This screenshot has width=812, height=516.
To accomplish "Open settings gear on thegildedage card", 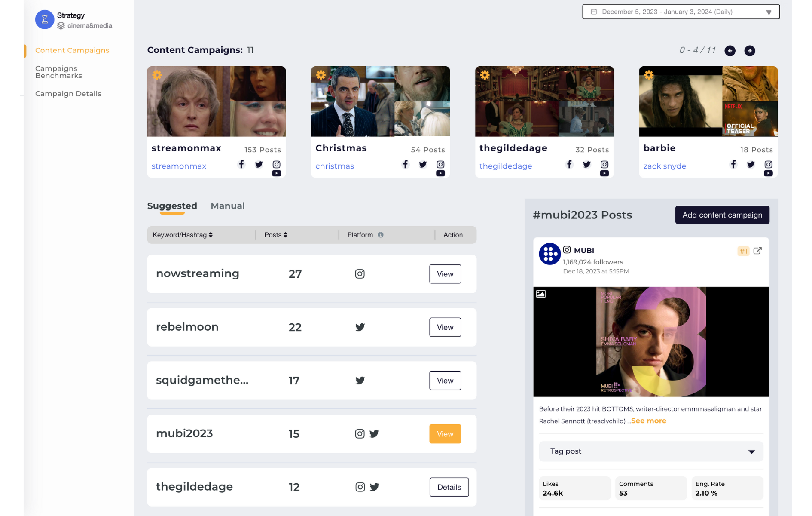I will [485, 75].
